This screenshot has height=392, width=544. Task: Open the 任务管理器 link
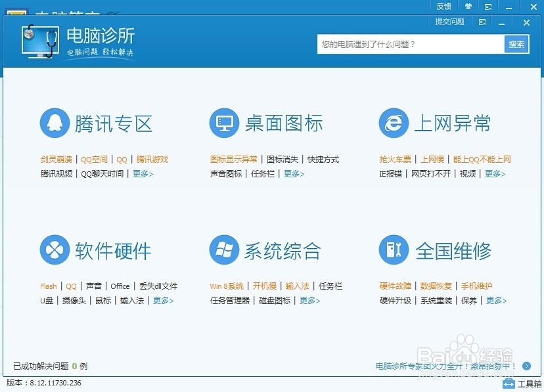click(x=230, y=301)
